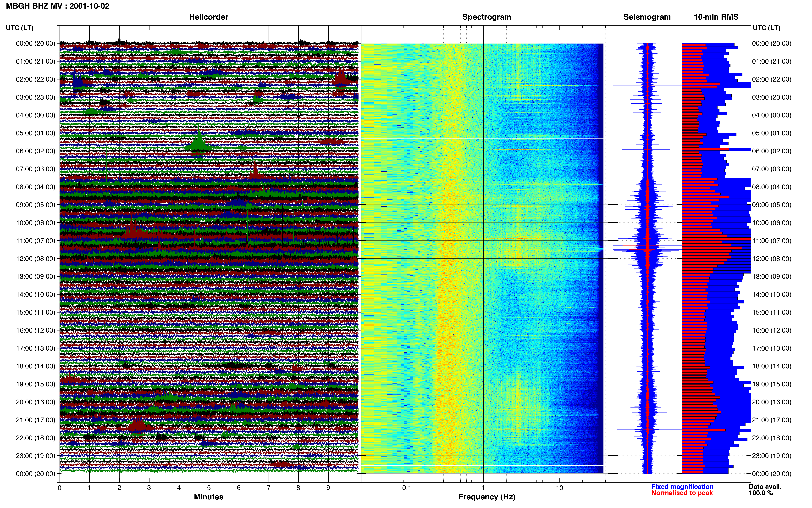Click the left '01:00 (21:00)' time label
The image size is (812, 508).
(x=35, y=61)
